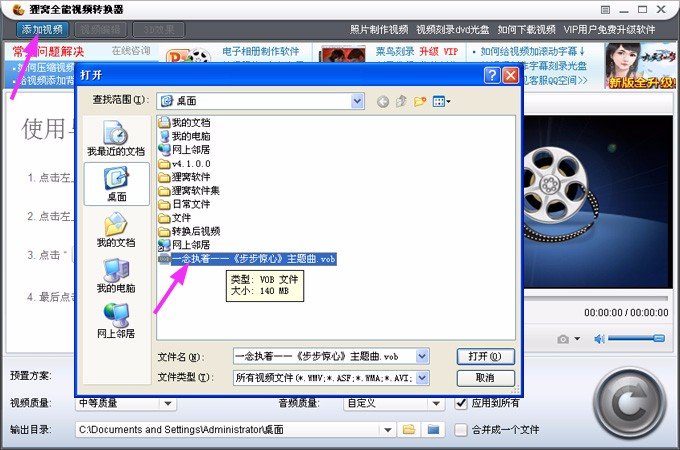Open 如何下载视频 link
Viewport: 680px width, 450px height.
pyautogui.click(x=526, y=29)
